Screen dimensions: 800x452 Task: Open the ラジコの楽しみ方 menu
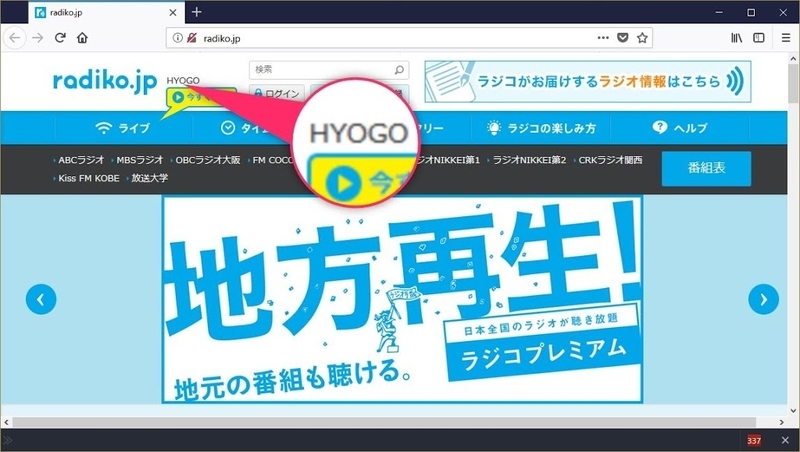[541, 128]
